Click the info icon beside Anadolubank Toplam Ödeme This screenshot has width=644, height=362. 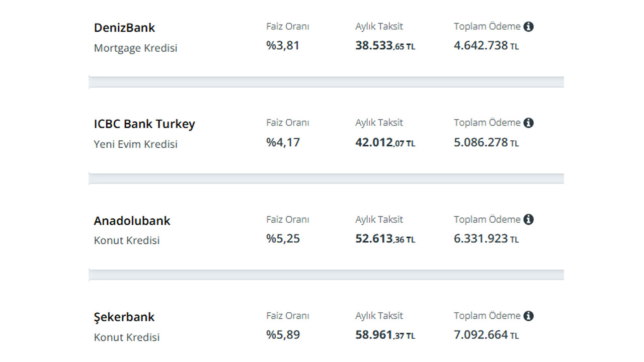tap(528, 219)
